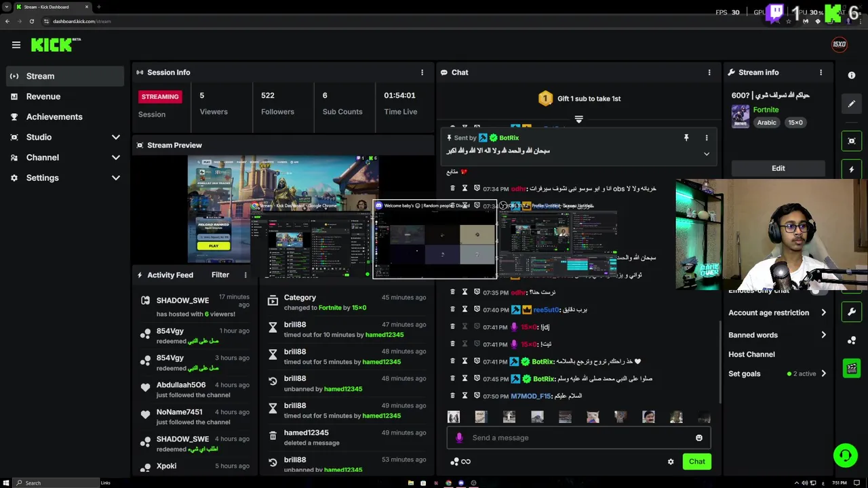Open Chat panel three-dot menu
The height and width of the screenshot is (488, 868).
click(x=709, y=73)
